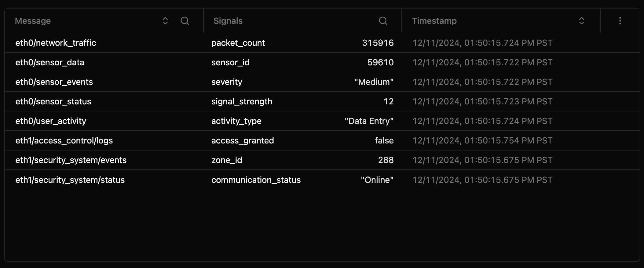Click the Signals column header label
Image resolution: width=644 pixels, height=268 pixels.
tap(228, 21)
